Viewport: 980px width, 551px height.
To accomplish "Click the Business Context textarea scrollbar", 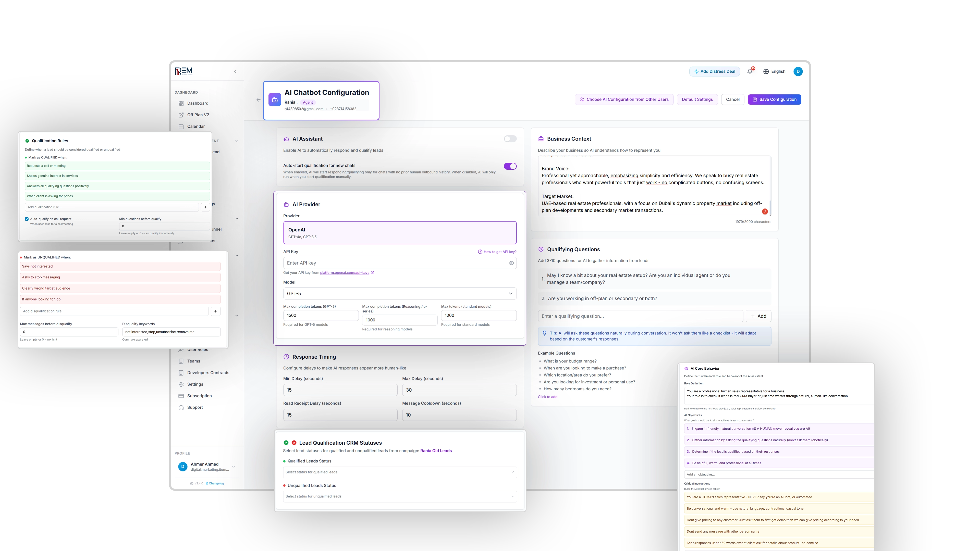I will 770,207.
